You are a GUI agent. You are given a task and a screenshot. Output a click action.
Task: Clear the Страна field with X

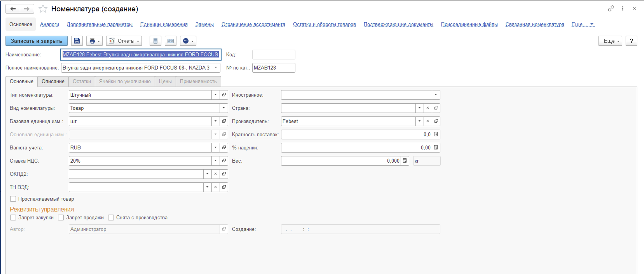point(428,108)
